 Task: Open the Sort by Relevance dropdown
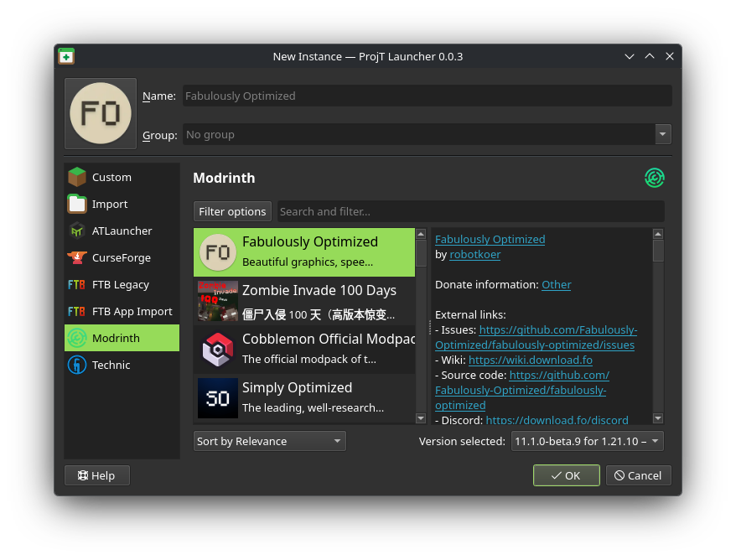(268, 440)
